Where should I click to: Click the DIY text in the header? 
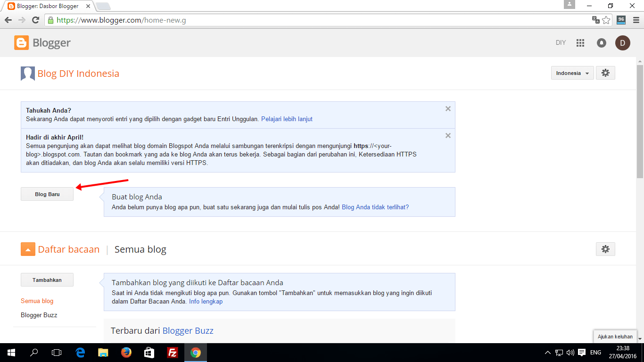[561, 43]
